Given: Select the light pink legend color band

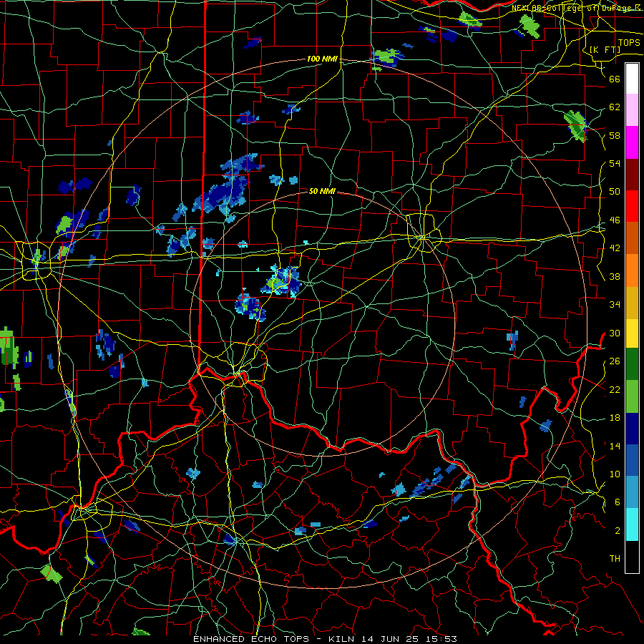Looking at the screenshot, I should pos(632,110).
